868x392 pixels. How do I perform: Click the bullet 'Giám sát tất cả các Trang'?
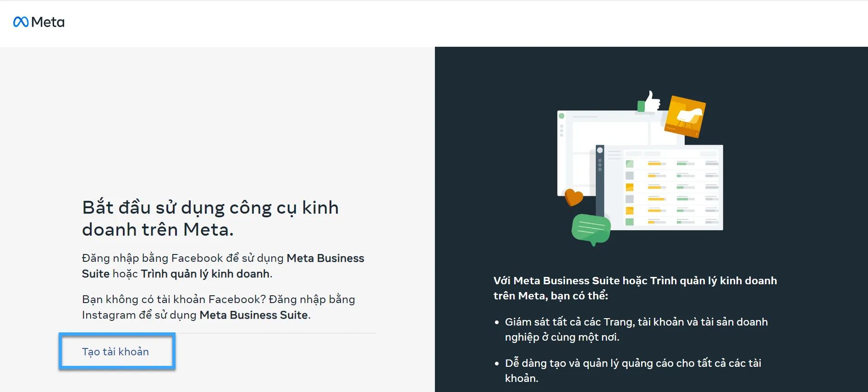[636, 329]
